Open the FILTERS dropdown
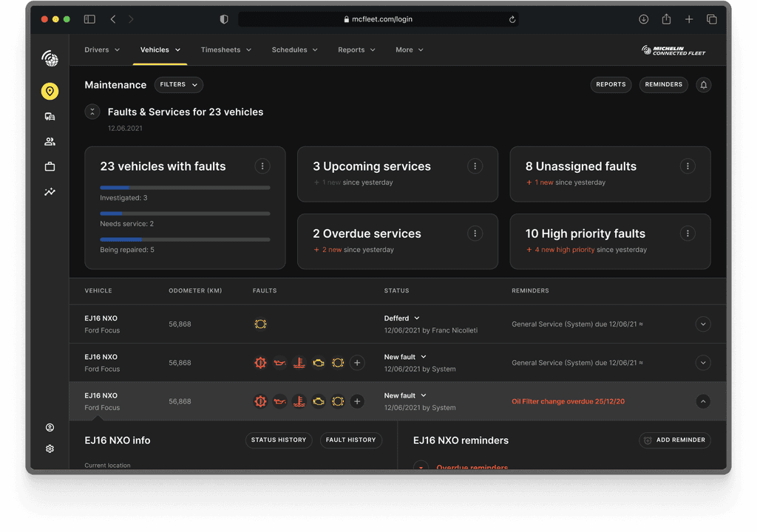Screen dimensions: 757x532 pyautogui.click(x=179, y=84)
